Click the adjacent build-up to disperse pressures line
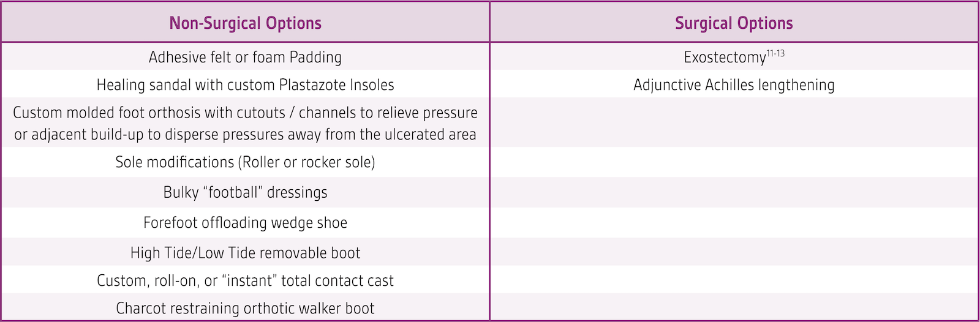 coord(245,135)
